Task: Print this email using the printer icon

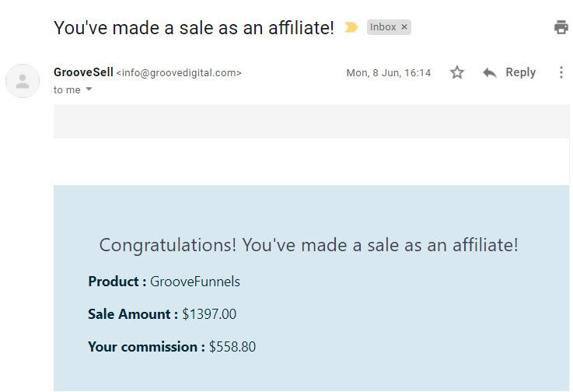Action: click(561, 27)
